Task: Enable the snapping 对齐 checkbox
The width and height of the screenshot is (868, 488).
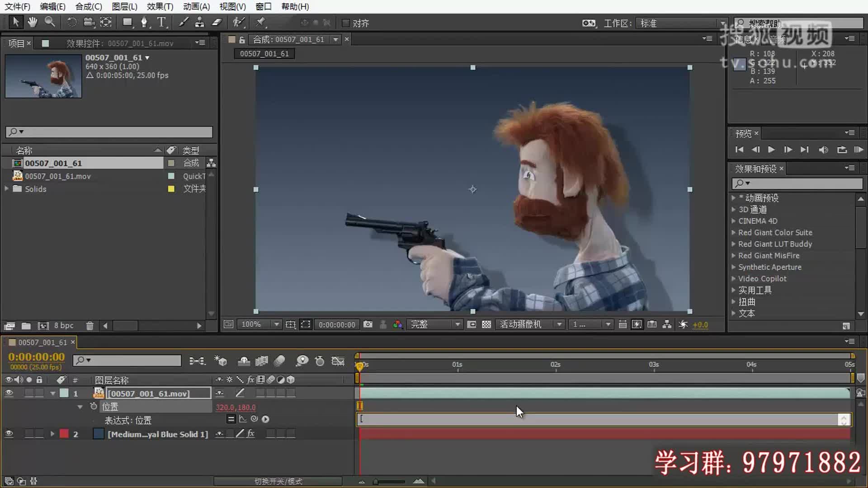Action: coord(346,23)
